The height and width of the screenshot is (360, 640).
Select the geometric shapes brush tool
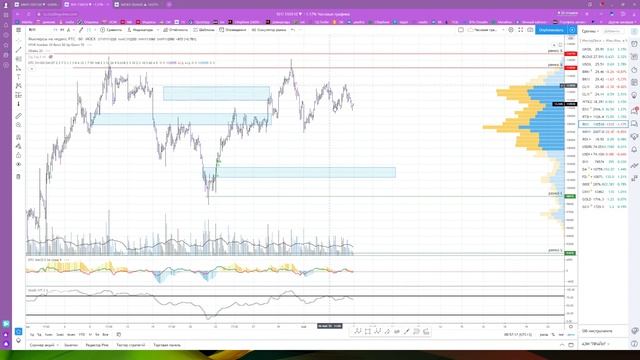pyautogui.click(x=18, y=68)
